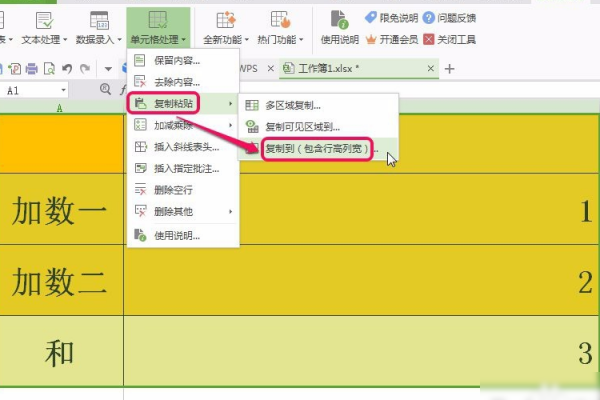Click the print icon in quick toolbar
This screenshot has width=600, height=400.
coord(31,69)
